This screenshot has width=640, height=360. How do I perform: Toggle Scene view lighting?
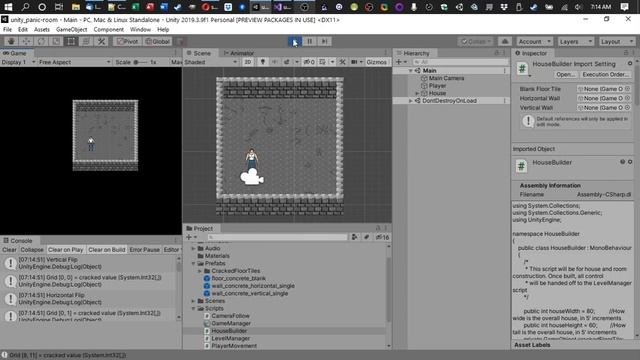point(262,62)
